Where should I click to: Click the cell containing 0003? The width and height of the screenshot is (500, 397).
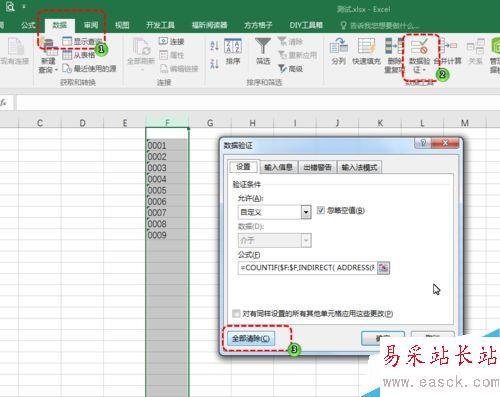click(167, 168)
